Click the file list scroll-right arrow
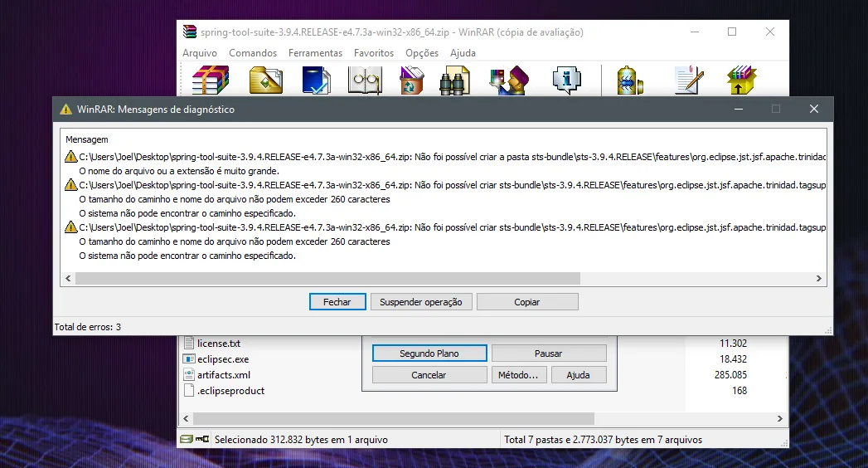 [779, 419]
